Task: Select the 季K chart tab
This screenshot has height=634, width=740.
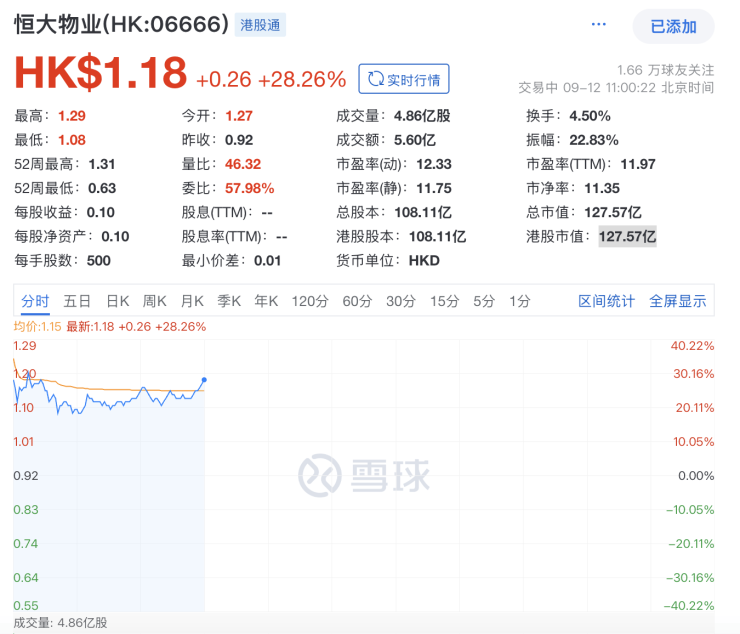Action: (230, 301)
